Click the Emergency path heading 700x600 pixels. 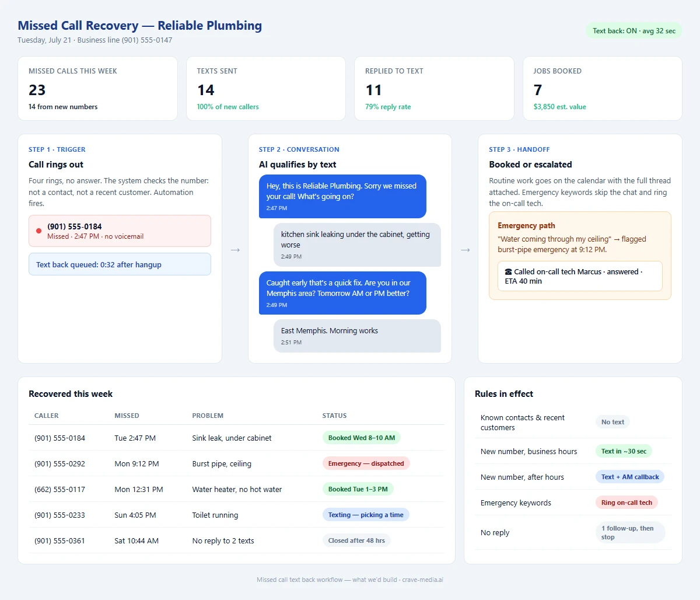526,226
